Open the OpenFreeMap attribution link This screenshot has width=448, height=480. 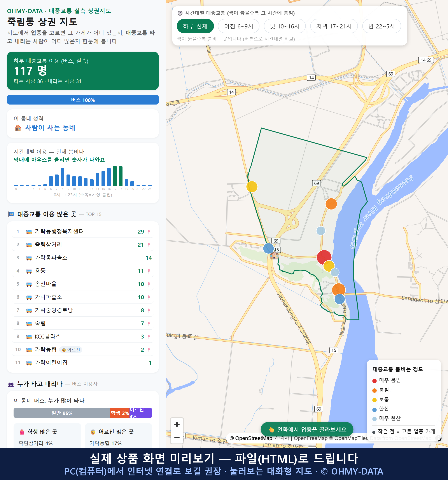[x=310, y=438]
